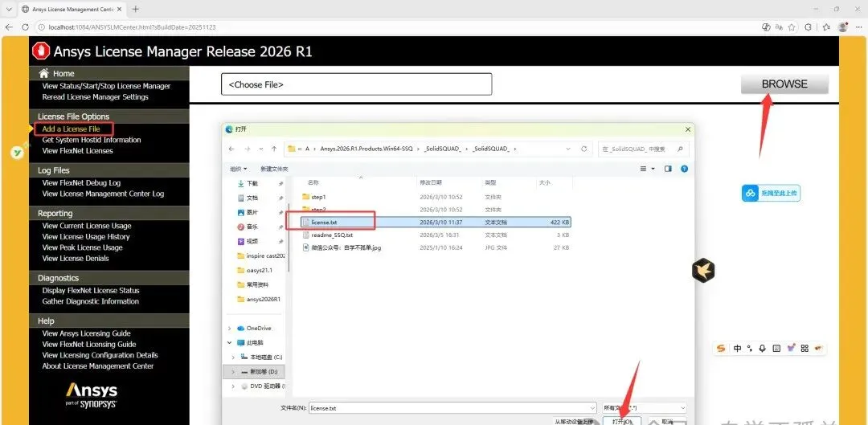Viewport: 868px width, 425px height.
Task: Expand the 本地磁盘 (C:) node
Action: pos(233,358)
